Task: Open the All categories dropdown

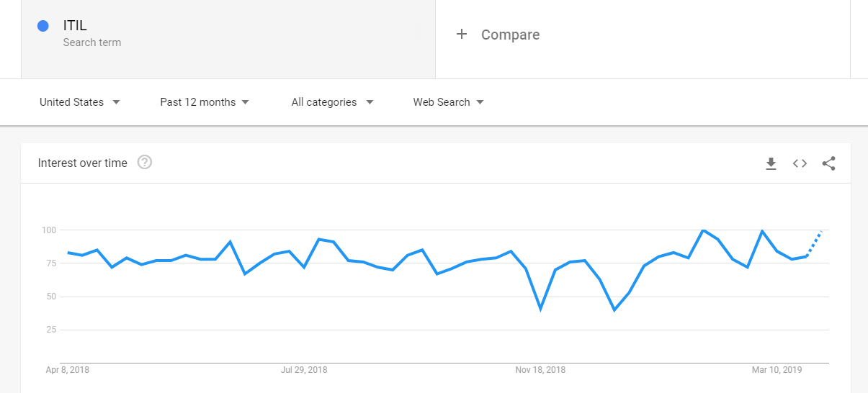Action: point(332,102)
